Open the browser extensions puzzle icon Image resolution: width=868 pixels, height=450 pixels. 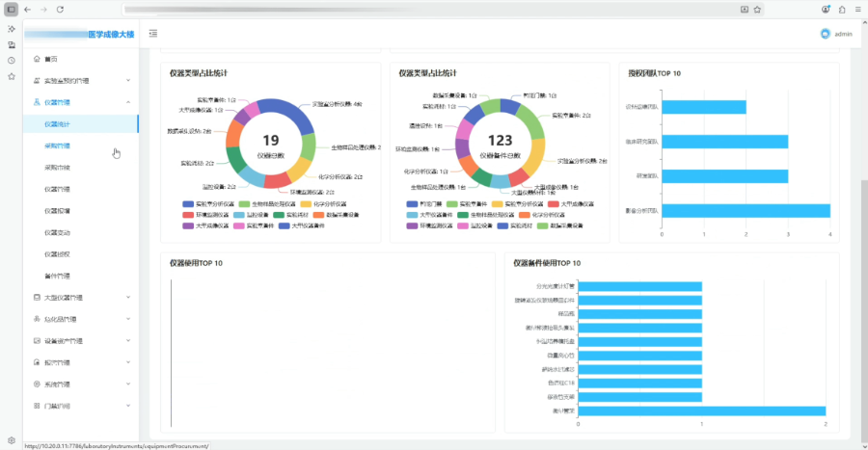(x=842, y=10)
